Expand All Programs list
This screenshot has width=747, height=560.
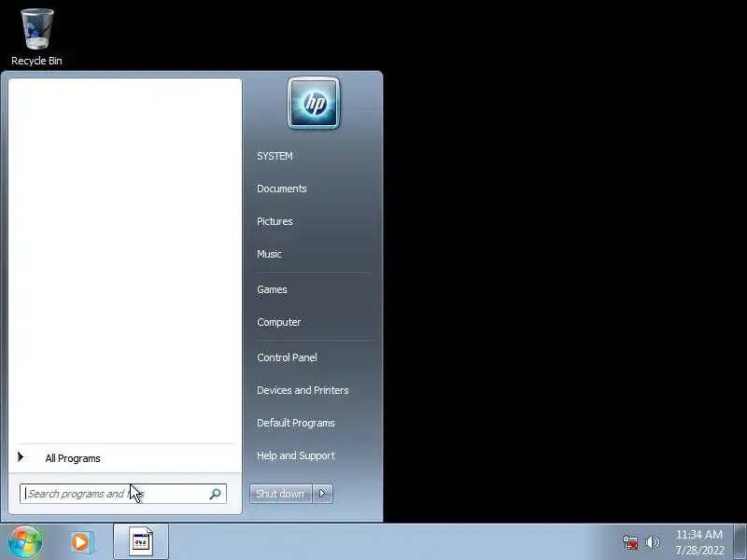tap(73, 458)
